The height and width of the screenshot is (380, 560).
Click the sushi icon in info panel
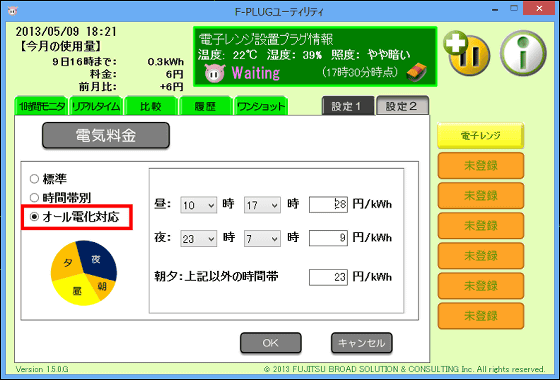pyautogui.click(x=417, y=72)
